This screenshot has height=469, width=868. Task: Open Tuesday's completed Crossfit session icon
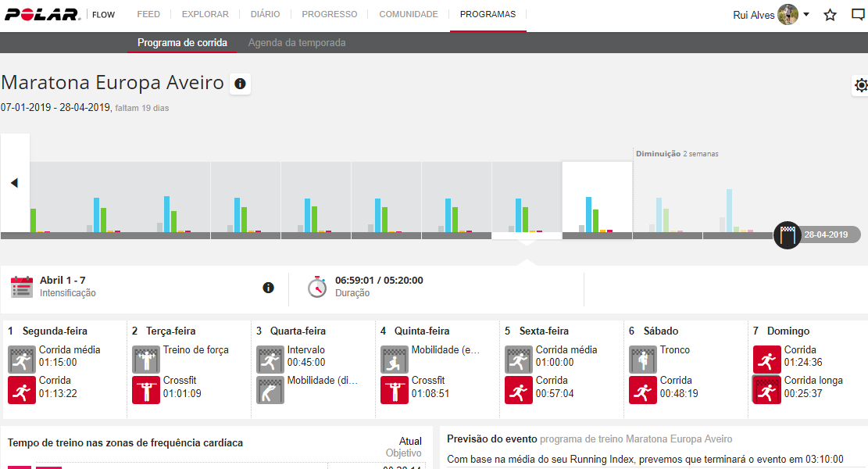tap(146, 390)
